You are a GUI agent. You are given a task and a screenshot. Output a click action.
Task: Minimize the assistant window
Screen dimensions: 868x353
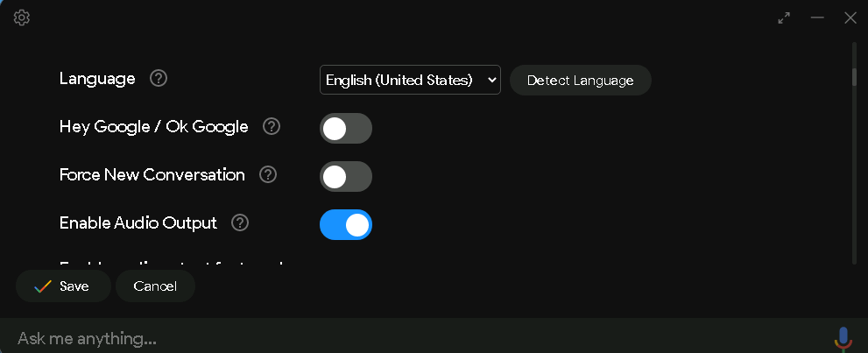tap(817, 18)
